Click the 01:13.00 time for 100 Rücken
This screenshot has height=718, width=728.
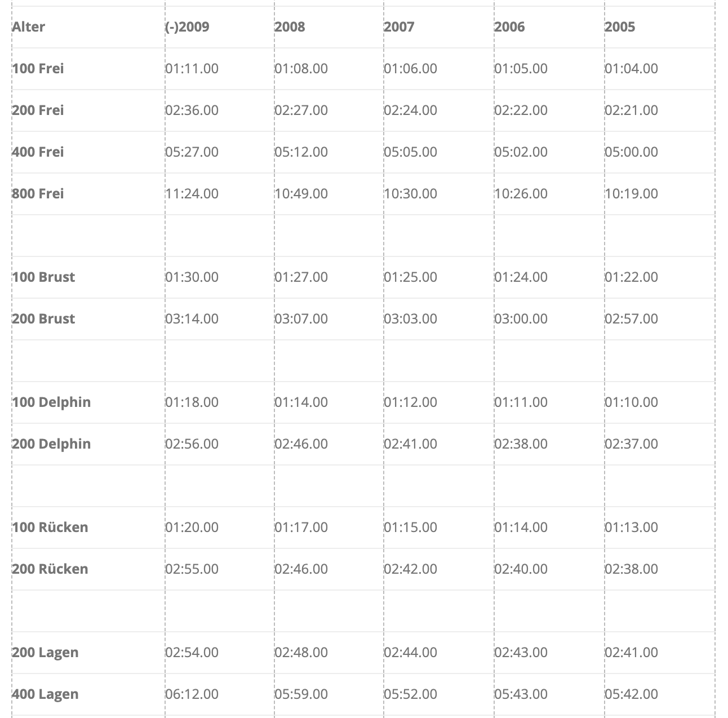pyautogui.click(x=631, y=528)
